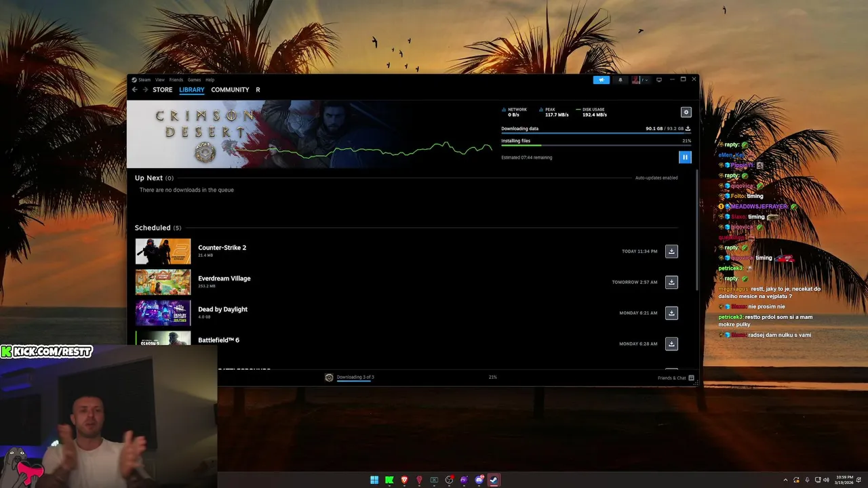The width and height of the screenshot is (868, 488).
Task: Open Steam notifications bell
Action: [x=620, y=80]
